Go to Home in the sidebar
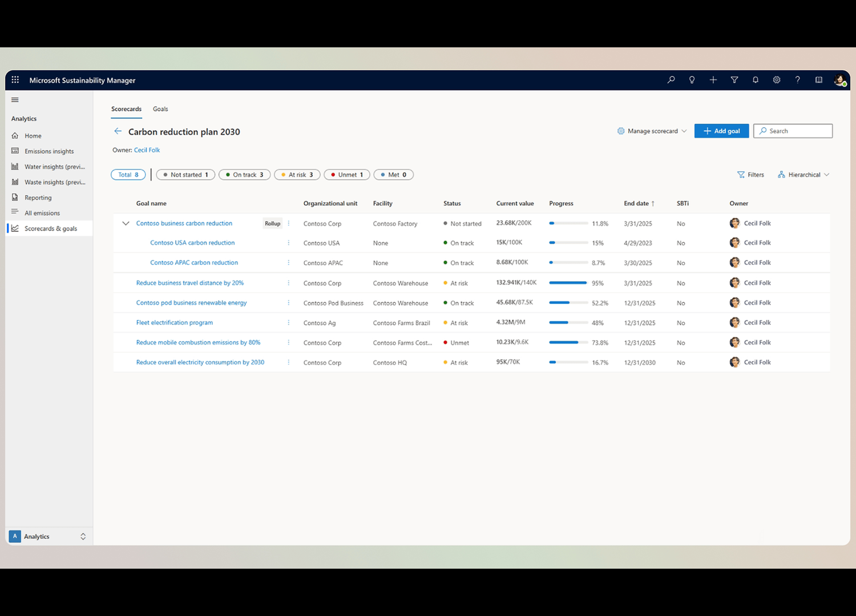The width and height of the screenshot is (856, 616). pos(49,136)
